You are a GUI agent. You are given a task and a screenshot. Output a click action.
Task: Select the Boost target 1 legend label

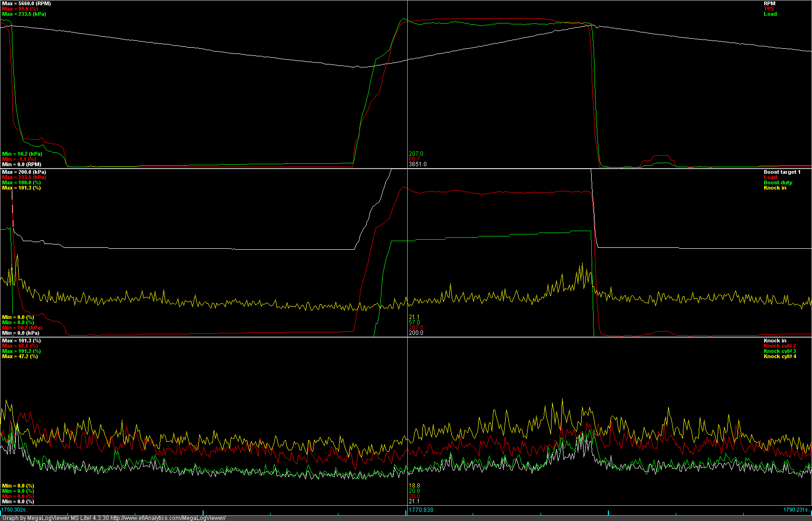(781, 172)
